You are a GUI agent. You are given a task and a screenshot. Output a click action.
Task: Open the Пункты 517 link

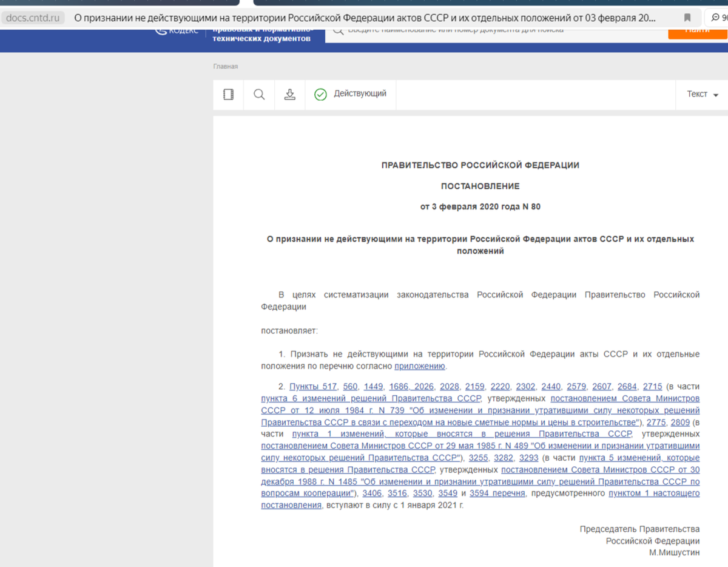pos(313,387)
